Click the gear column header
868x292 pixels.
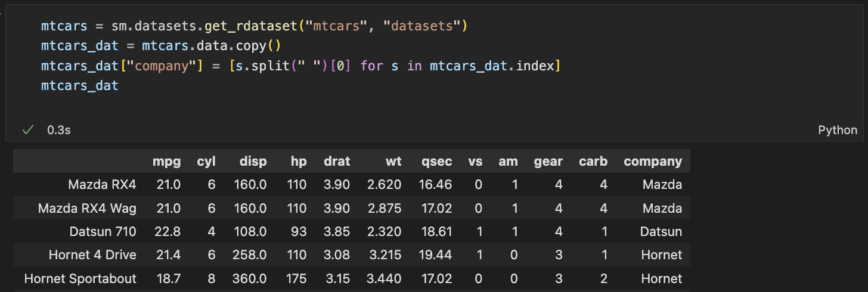(x=548, y=161)
